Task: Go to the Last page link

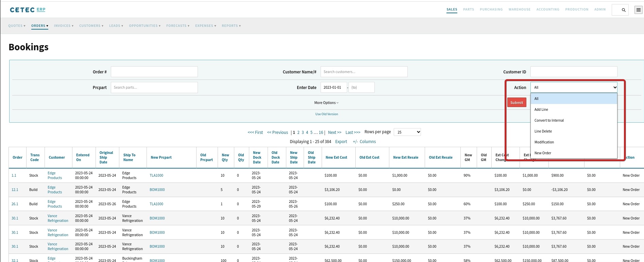Action: 353,133
